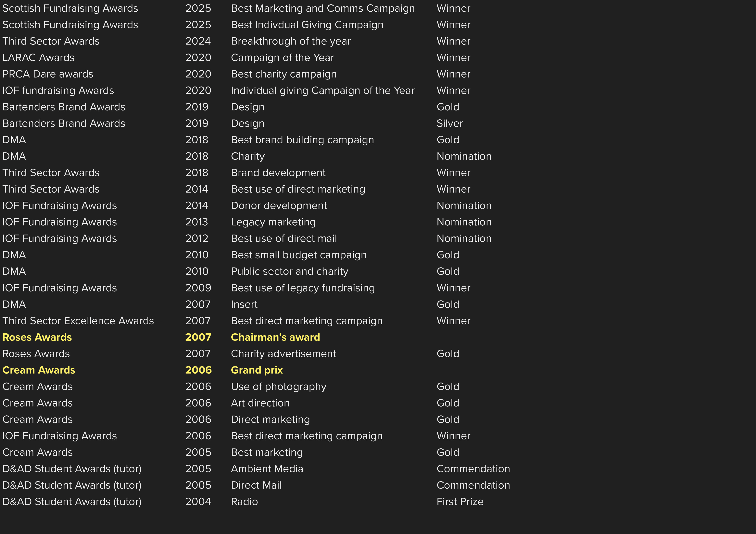
Task: Click the highlighted Roses Awards entry
Action: point(37,337)
